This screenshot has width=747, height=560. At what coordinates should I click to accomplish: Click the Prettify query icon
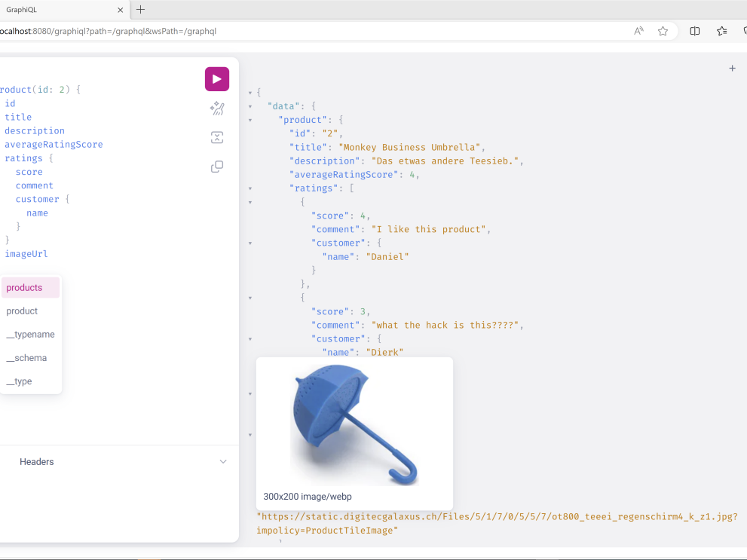click(217, 109)
